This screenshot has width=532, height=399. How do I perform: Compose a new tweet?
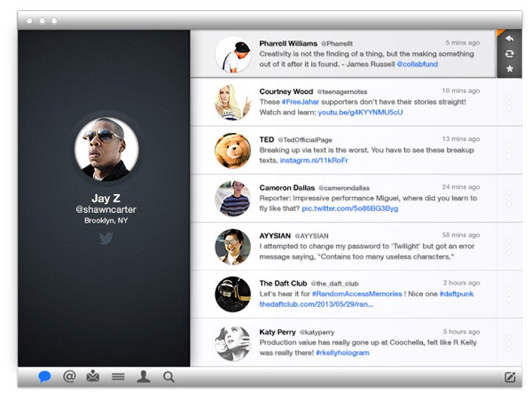[x=510, y=377]
